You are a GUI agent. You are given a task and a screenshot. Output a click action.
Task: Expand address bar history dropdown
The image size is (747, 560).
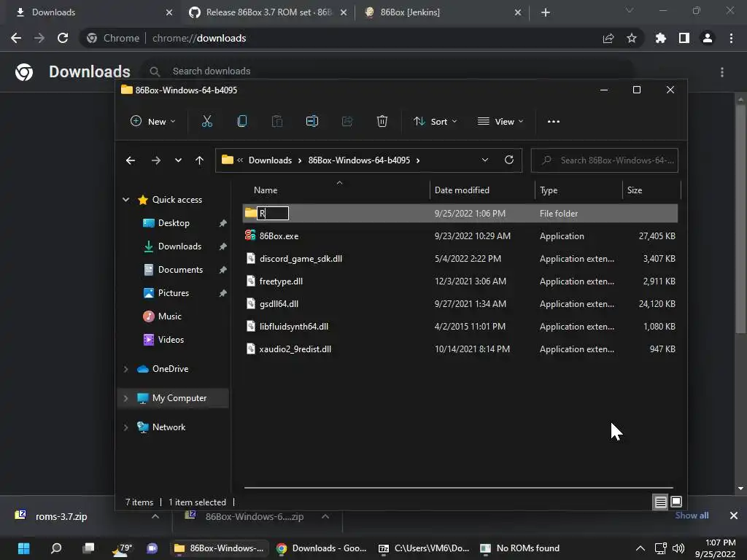click(485, 160)
